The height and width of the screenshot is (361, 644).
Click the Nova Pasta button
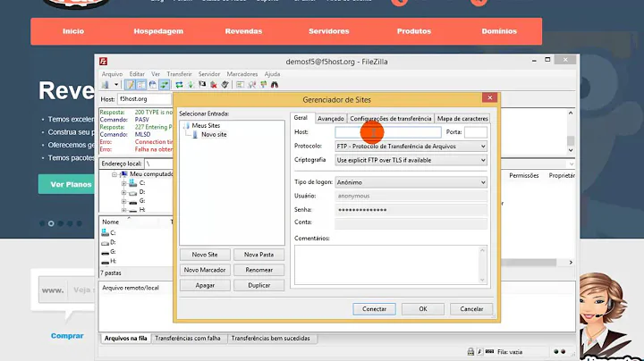258,255
